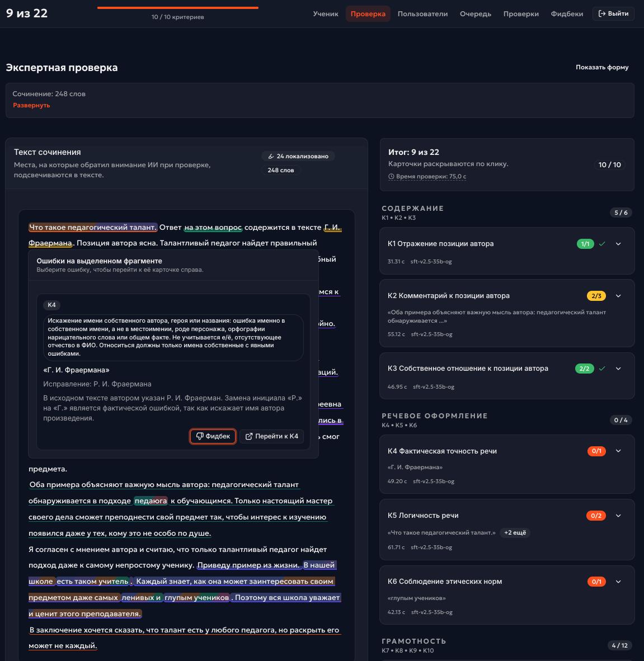Switch to the Проверки tab

click(x=521, y=13)
